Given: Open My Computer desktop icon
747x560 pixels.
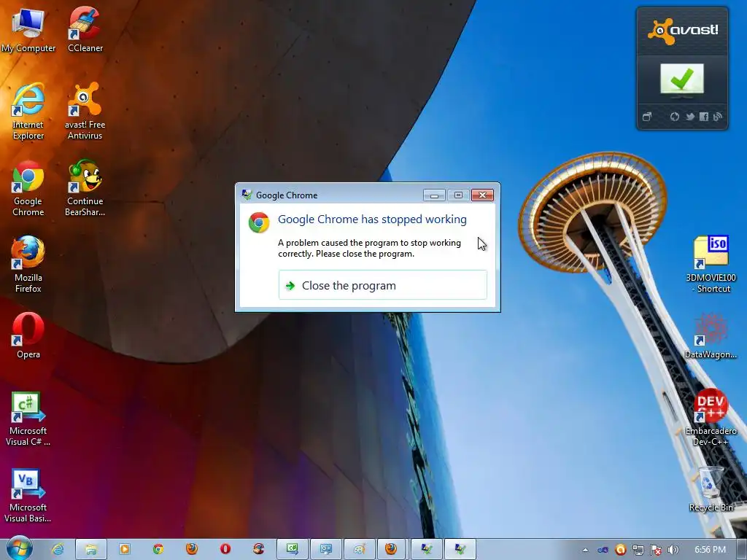Looking at the screenshot, I should point(28,31).
